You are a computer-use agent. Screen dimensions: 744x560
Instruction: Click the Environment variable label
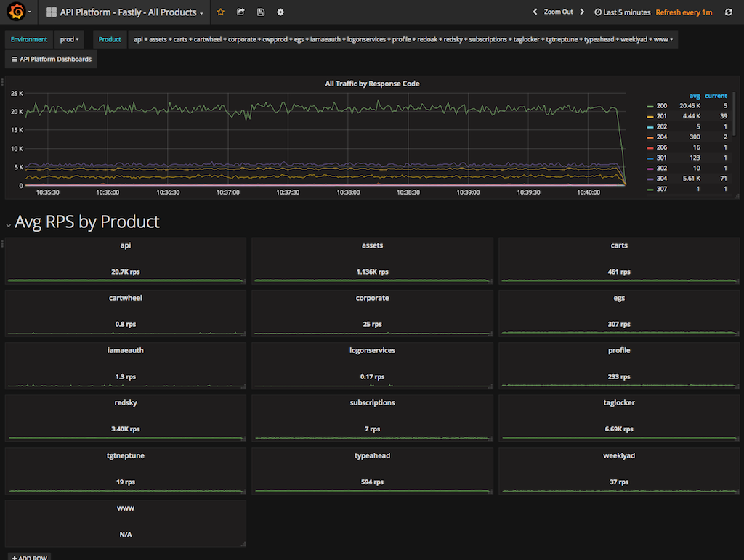coord(29,39)
